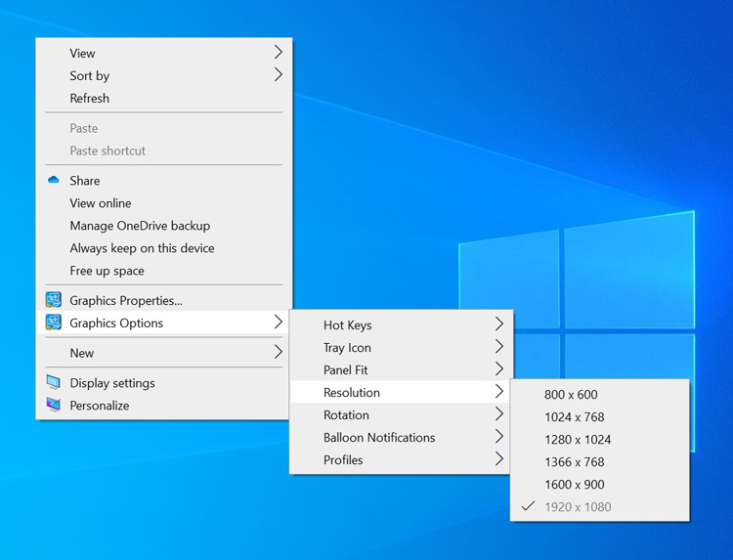Set resolution to 1280 x 1024
This screenshot has width=733, height=560.
(600, 439)
